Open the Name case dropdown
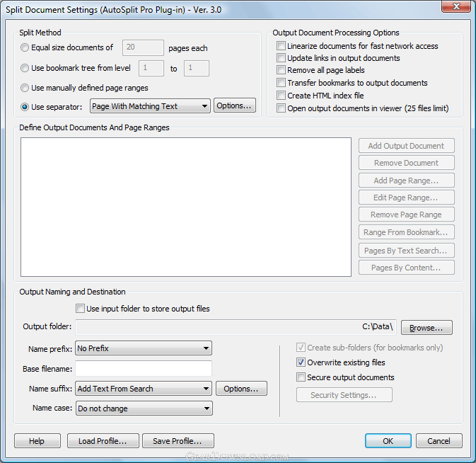This screenshot has height=463, width=476. [x=144, y=408]
